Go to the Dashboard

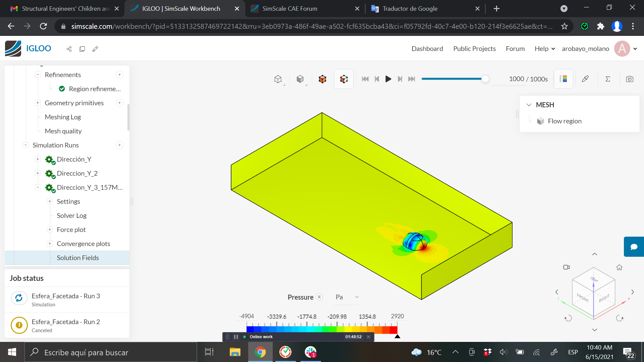point(427,49)
